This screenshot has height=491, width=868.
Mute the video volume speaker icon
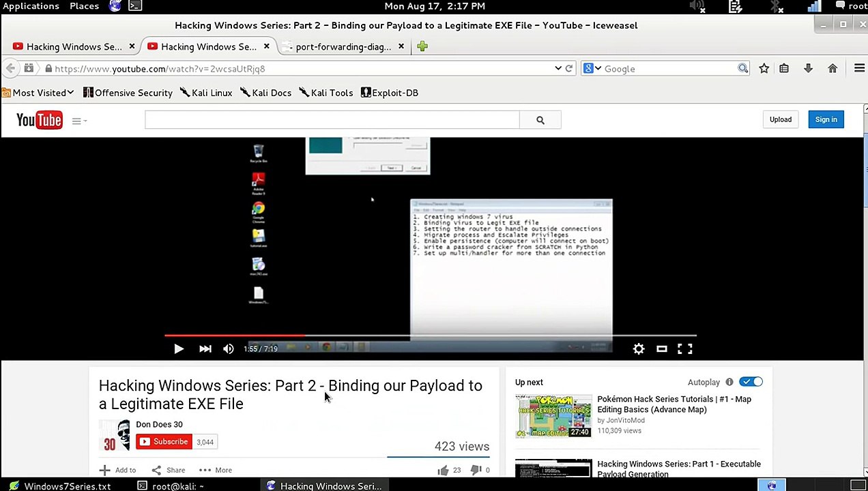click(x=229, y=348)
